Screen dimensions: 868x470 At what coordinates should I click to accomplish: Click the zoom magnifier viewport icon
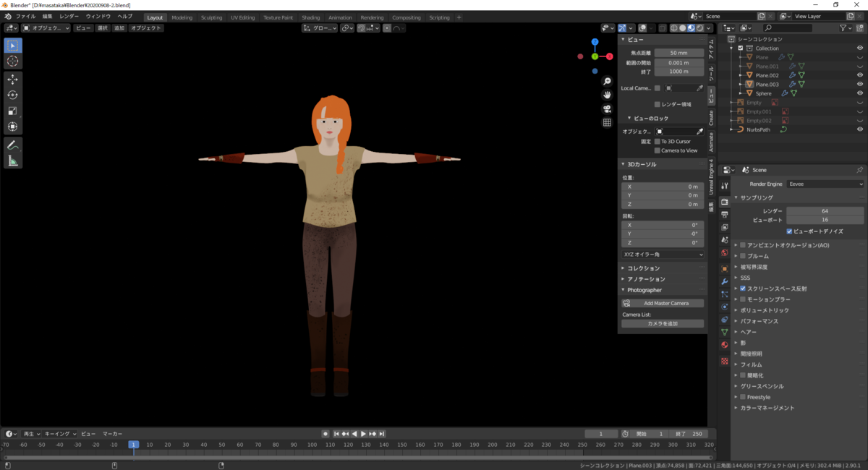point(608,81)
